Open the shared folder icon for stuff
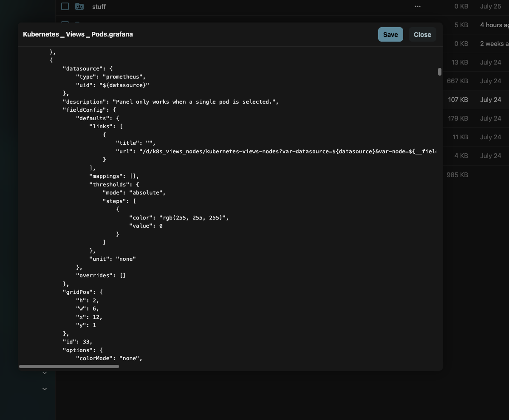This screenshot has width=509, height=420. tap(79, 6)
